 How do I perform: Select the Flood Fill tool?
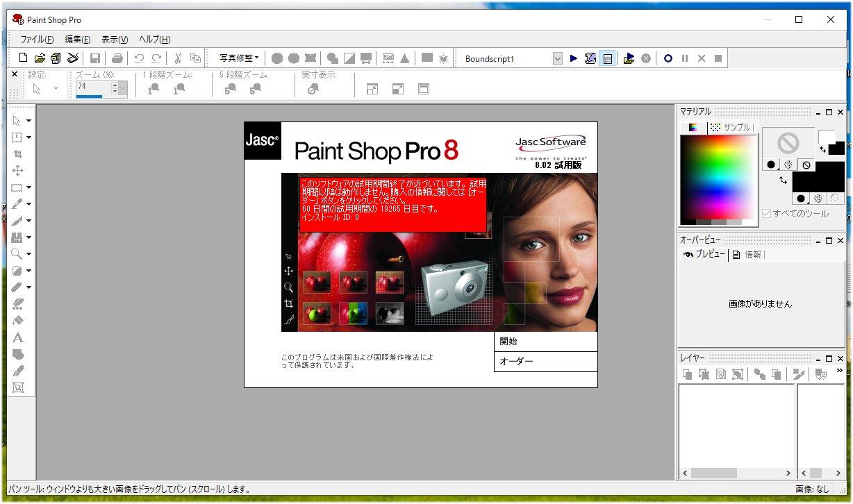pos(18,321)
